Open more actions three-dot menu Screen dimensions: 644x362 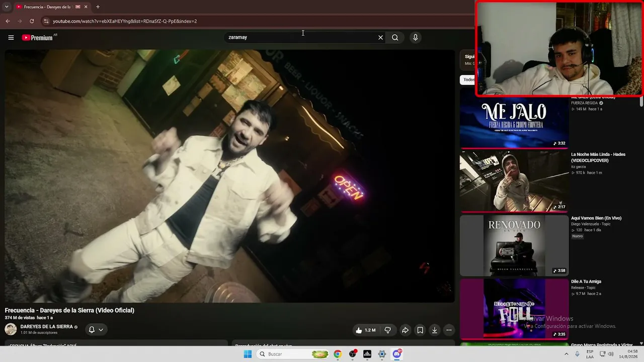(449, 330)
